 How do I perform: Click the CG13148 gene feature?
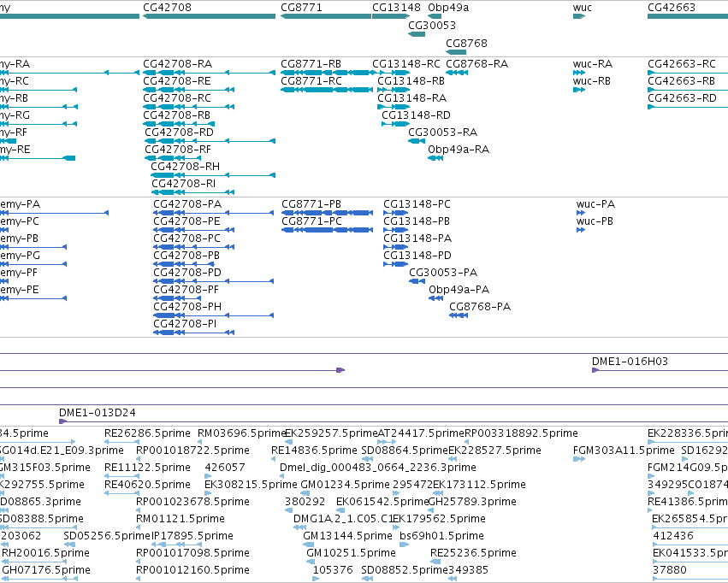[391, 16]
